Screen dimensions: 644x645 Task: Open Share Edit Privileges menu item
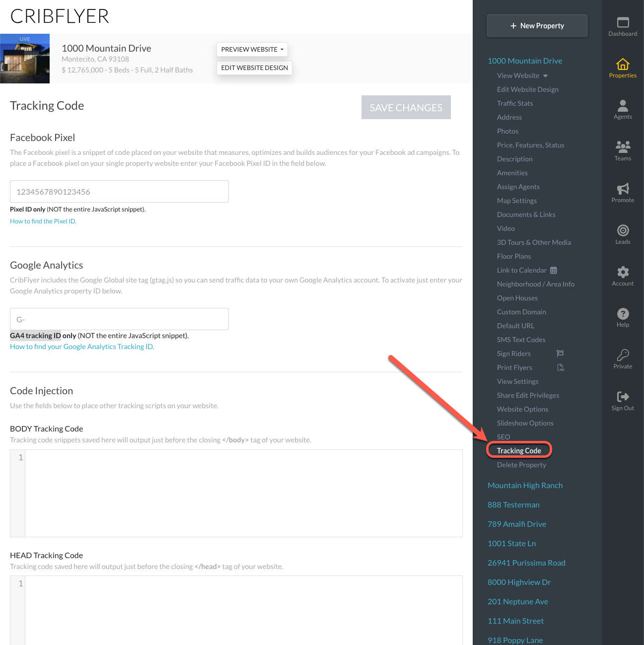[528, 395]
